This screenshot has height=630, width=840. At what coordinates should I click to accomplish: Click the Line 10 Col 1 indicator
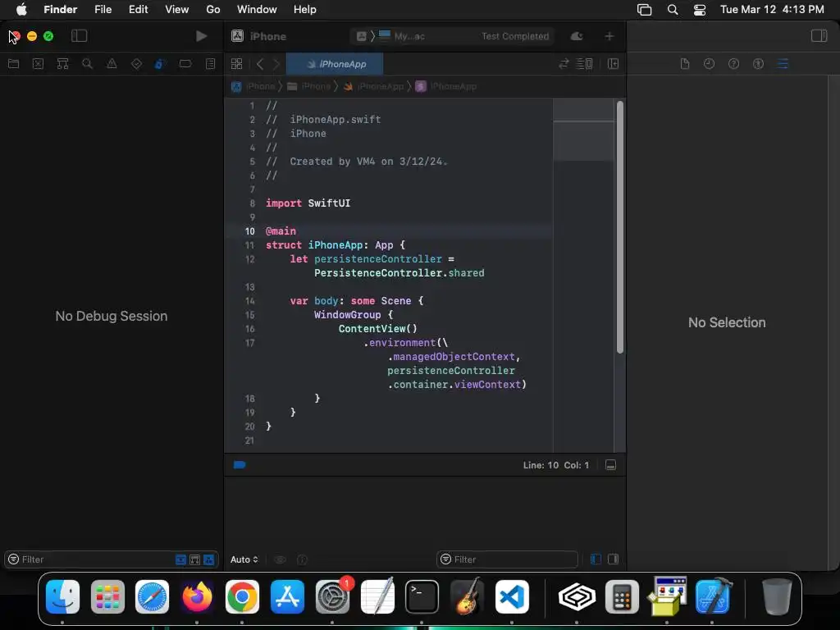click(555, 465)
